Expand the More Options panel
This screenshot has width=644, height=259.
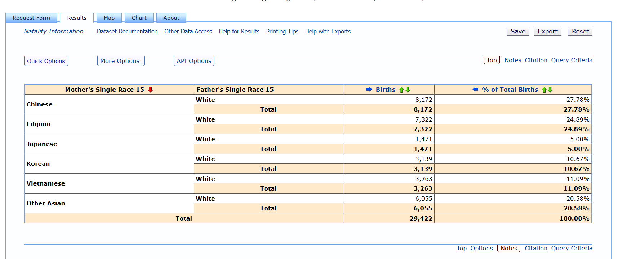(x=120, y=61)
